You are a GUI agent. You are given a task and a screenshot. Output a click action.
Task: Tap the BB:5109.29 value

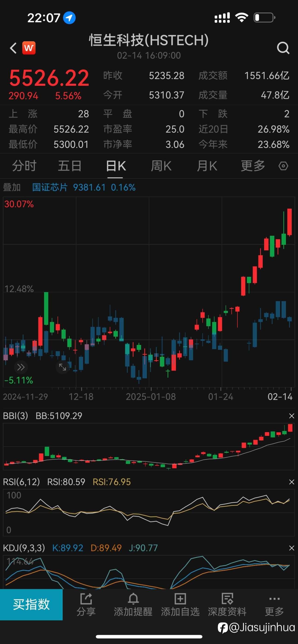(x=59, y=416)
